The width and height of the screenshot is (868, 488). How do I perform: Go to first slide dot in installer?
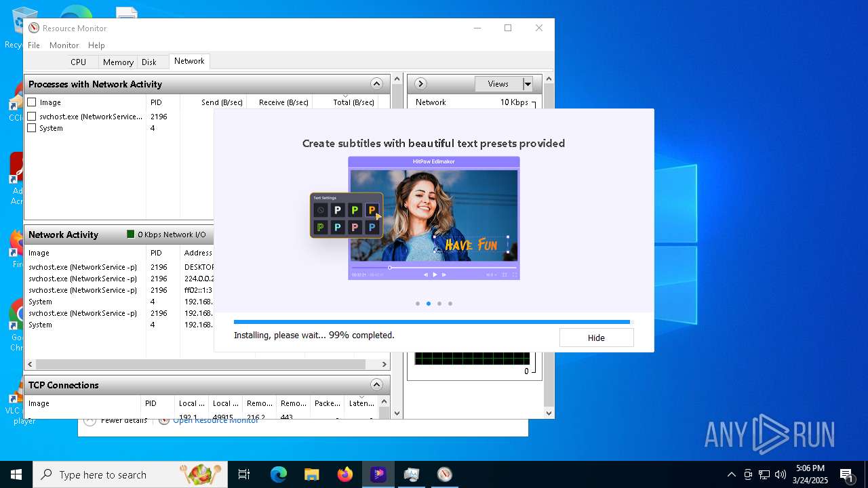418,304
